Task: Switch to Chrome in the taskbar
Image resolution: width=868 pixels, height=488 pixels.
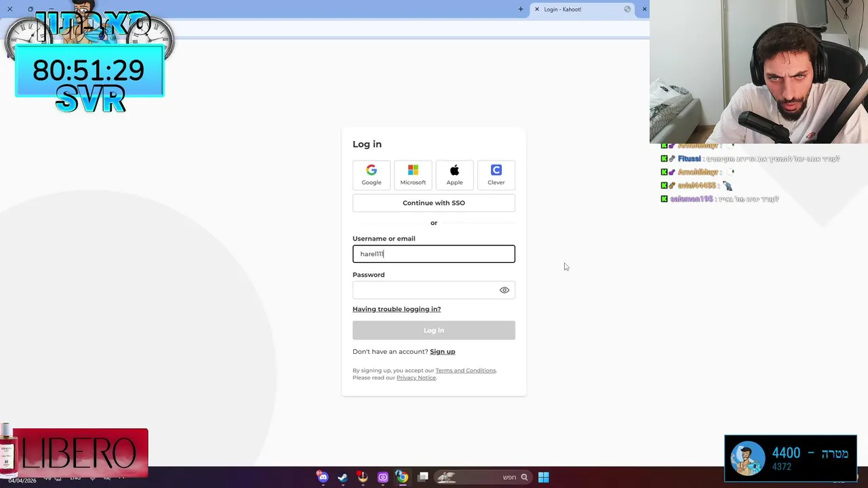Action: (x=402, y=477)
